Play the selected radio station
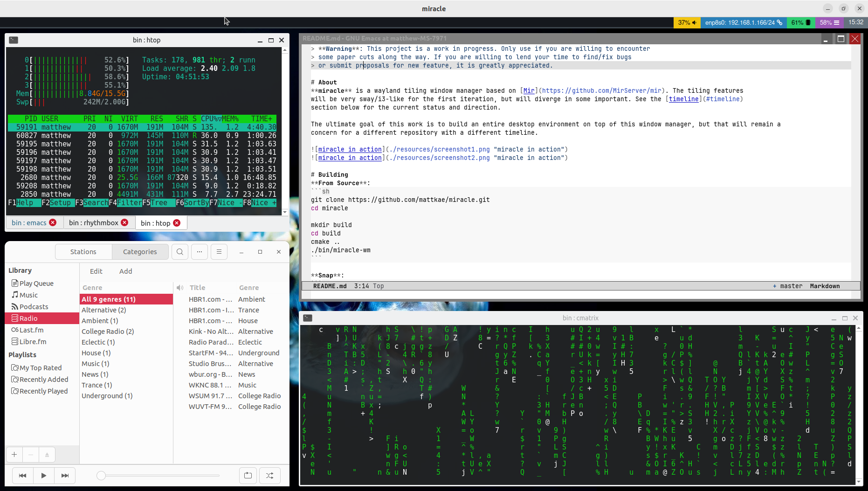The height and width of the screenshot is (491, 868). [x=44, y=476]
